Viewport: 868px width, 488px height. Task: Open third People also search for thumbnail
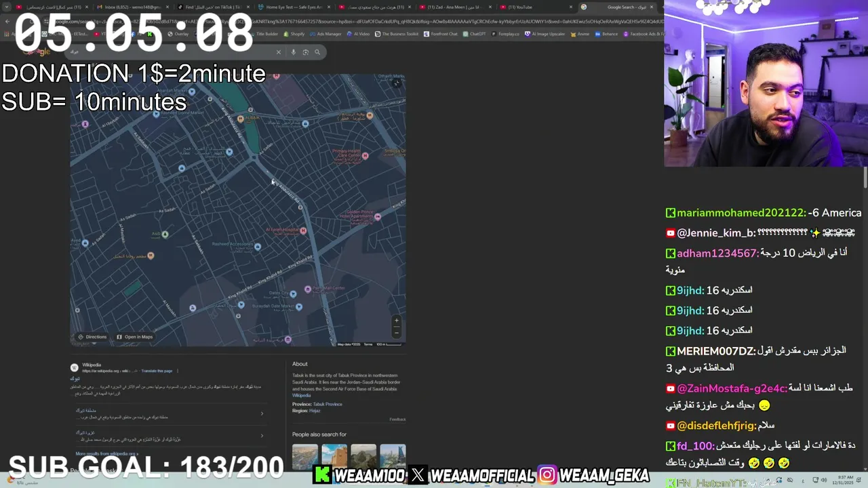click(363, 457)
